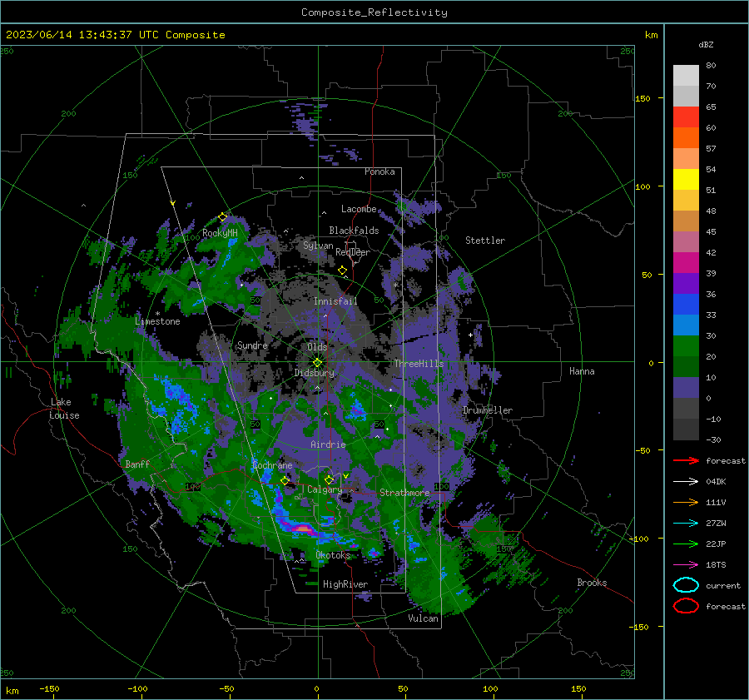Click the Ponoka city label

(379, 171)
